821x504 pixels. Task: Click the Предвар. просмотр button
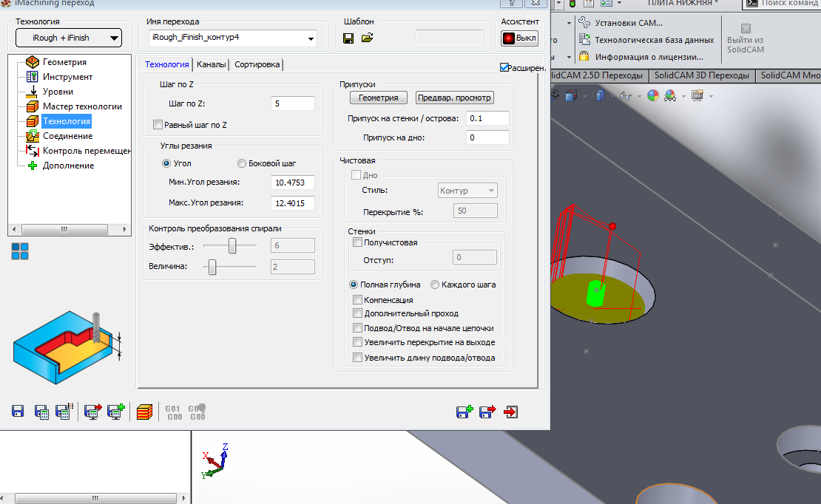(454, 98)
